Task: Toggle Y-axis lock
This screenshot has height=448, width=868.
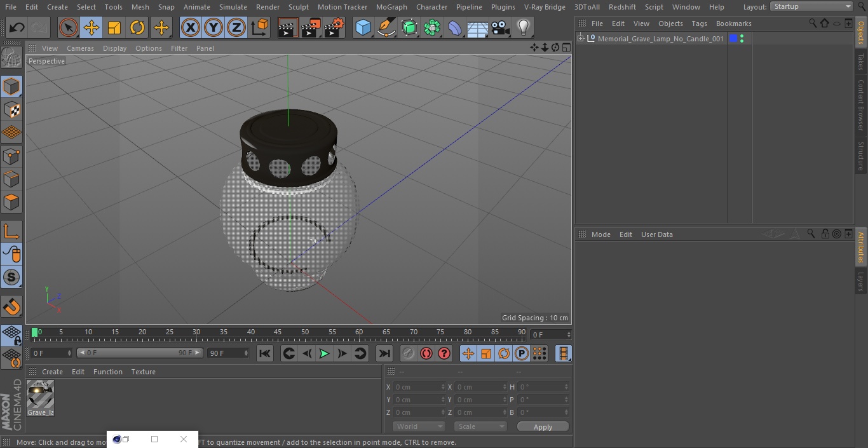Action: pyautogui.click(x=214, y=28)
